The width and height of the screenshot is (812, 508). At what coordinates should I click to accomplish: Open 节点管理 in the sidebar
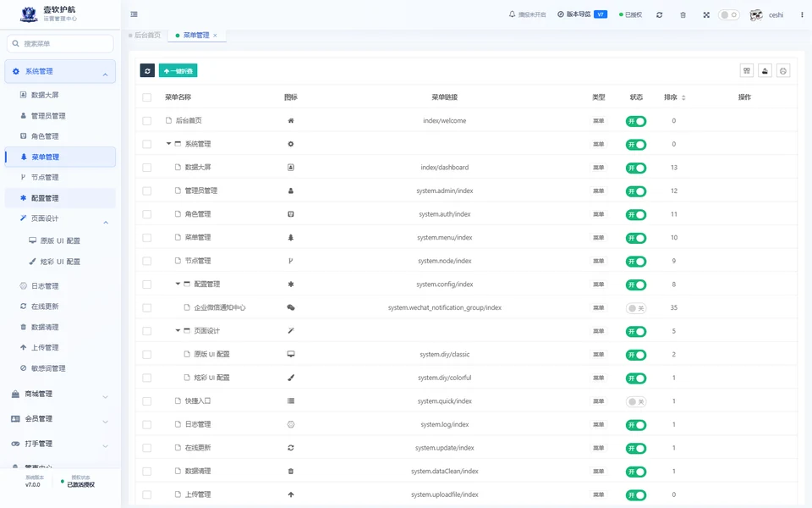tap(60, 177)
